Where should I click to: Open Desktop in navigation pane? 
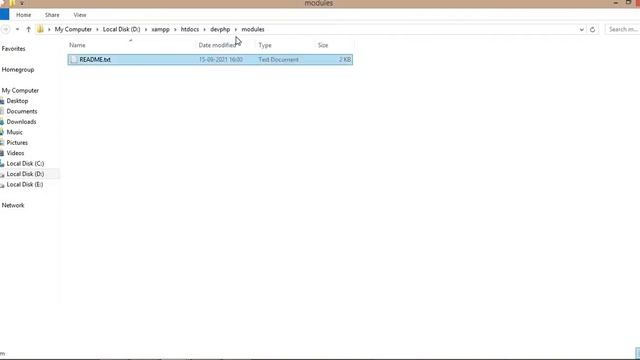tap(17, 101)
